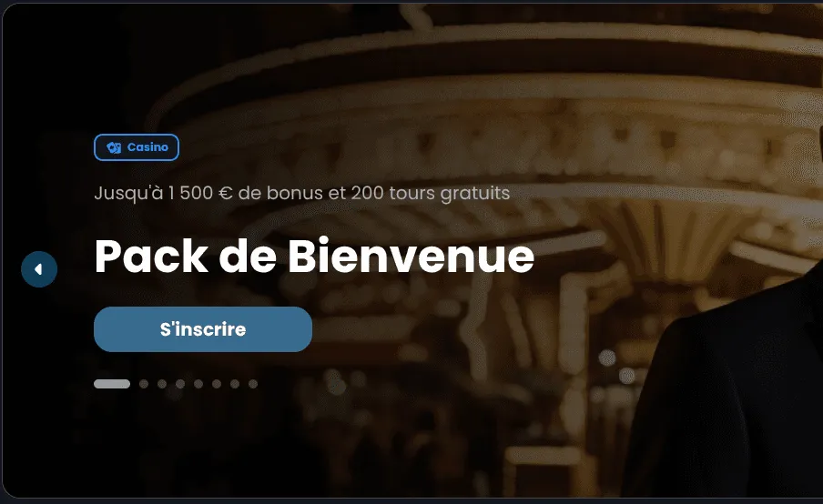Show the fifth slide using its dot
This screenshot has height=504, width=823.
click(198, 384)
